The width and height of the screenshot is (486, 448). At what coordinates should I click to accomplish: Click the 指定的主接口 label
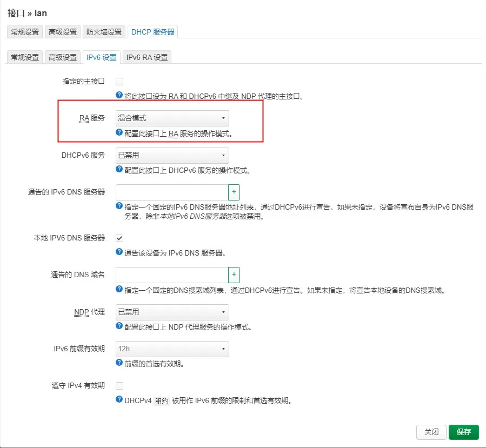[83, 82]
